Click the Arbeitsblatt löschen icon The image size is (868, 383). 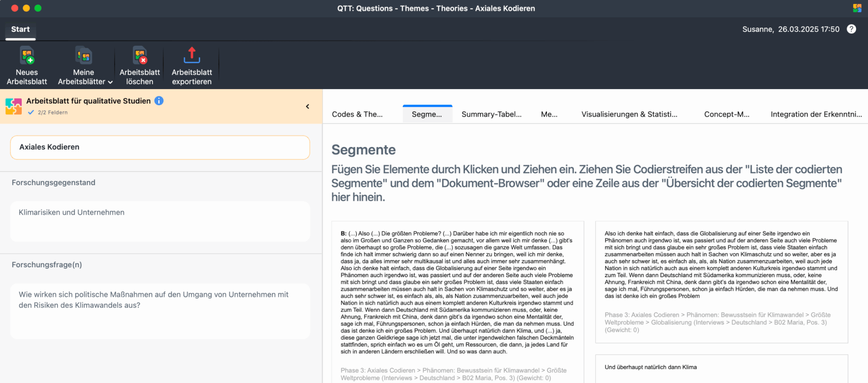tap(140, 56)
